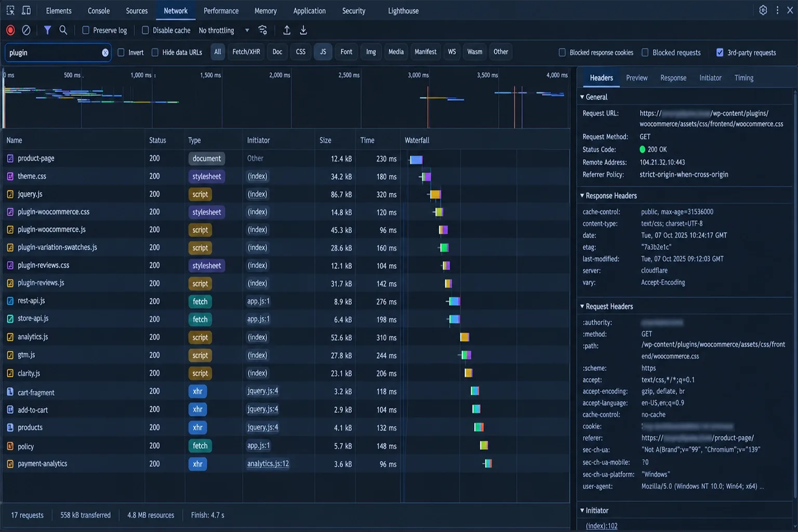Import a HAR file with upload icon
The height and width of the screenshot is (532, 798).
[x=287, y=30]
